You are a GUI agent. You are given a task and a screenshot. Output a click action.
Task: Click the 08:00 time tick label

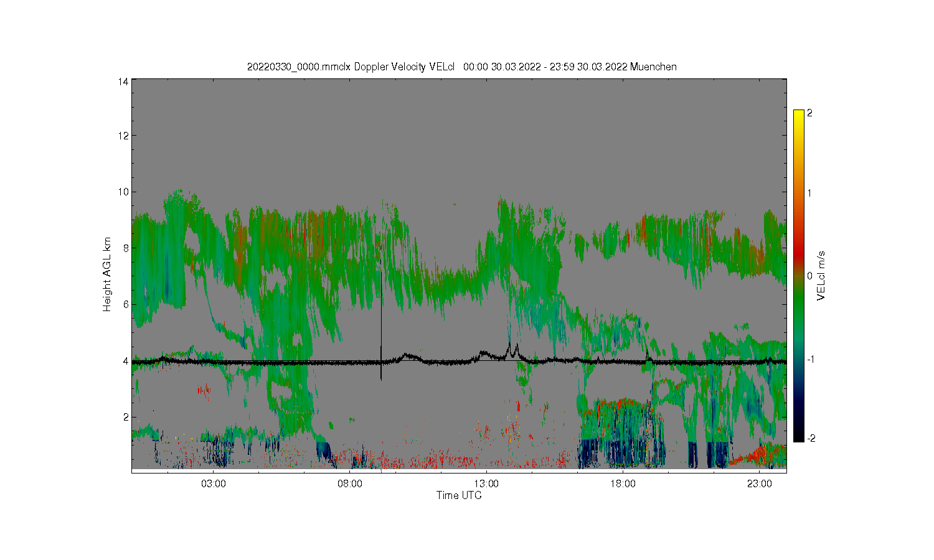350,483
